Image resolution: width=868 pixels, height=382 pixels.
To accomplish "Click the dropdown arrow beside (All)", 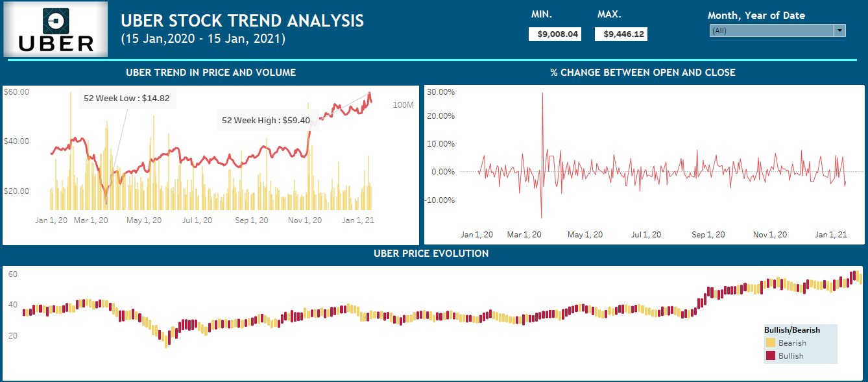I will (839, 30).
